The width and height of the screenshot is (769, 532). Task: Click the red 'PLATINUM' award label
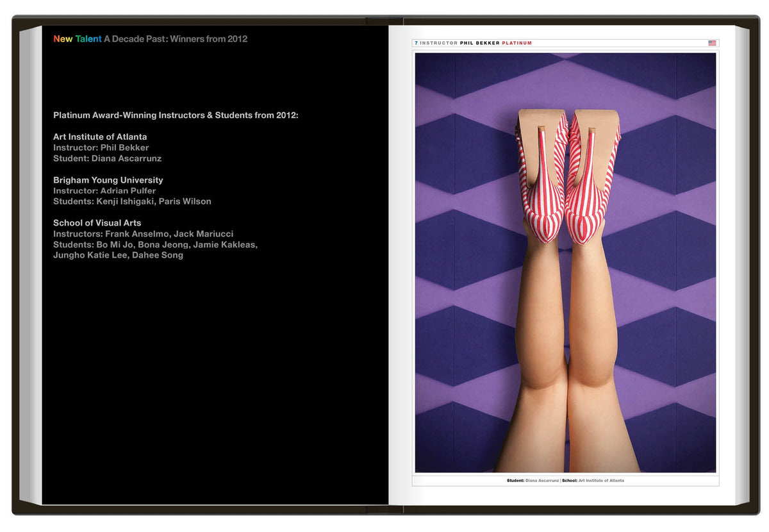(x=517, y=43)
